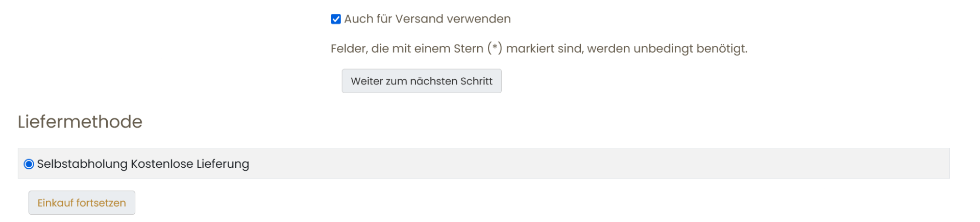Click the 'Kostenlose Lieferung' text
This screenshot has height=222, width=980.
tap(190, 164)
